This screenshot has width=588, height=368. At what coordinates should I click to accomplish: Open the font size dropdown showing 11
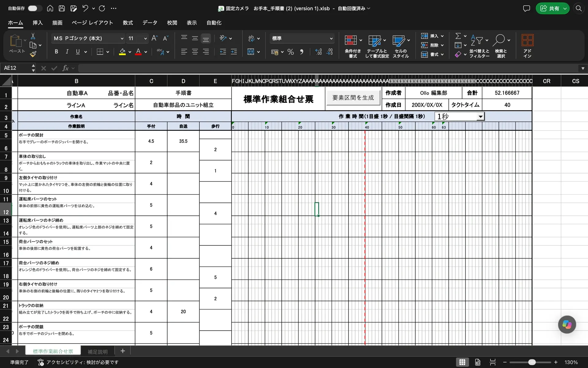(x=145, y=38)
